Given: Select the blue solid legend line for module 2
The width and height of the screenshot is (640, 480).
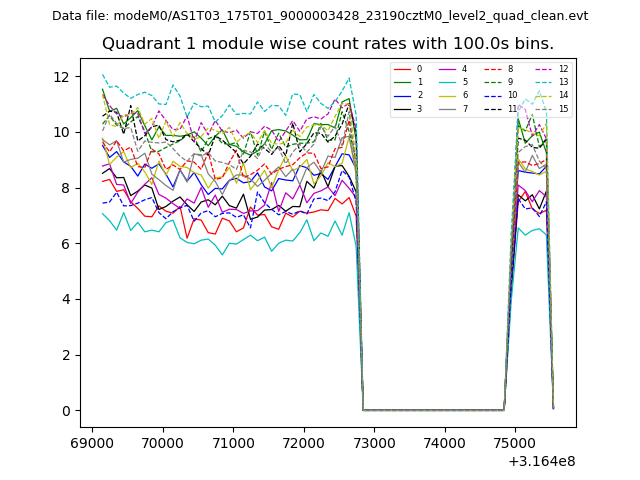Looking at the screenshot, I should pyautogui.click(x=402, y=95).
